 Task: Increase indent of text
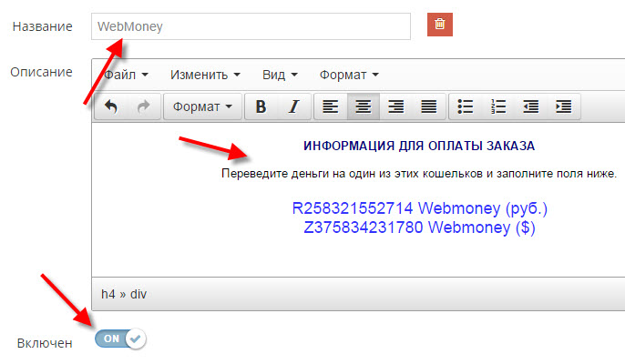[564, 106]
